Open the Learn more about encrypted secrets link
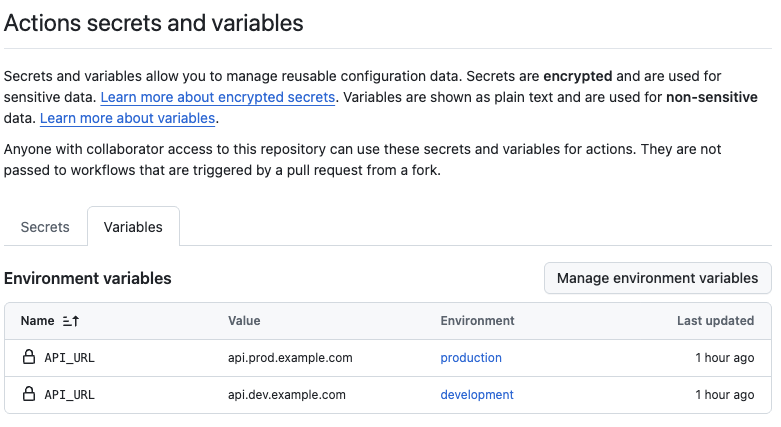781x427 pixels. (218, 97)
